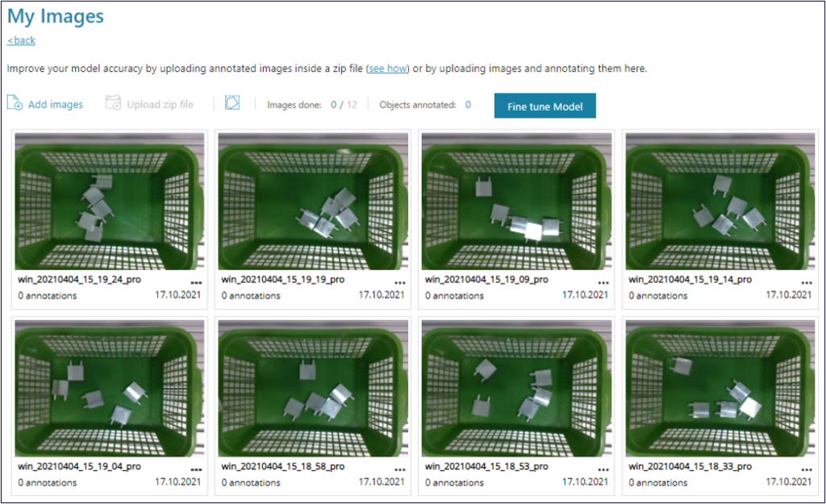This screenshot has width=826, height=504.
Task: Click the 17.10.2021 date on win_20210404_15_19_24_pro
Action: point(178,295)
